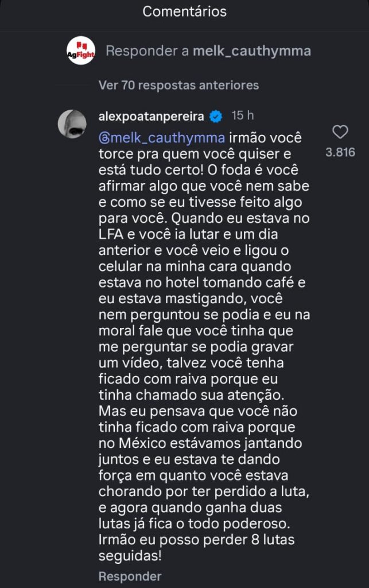Open the AgFight profile avatar
This screenshot has width=369, height=588.
pyautogui.click(x=81, y=51)
